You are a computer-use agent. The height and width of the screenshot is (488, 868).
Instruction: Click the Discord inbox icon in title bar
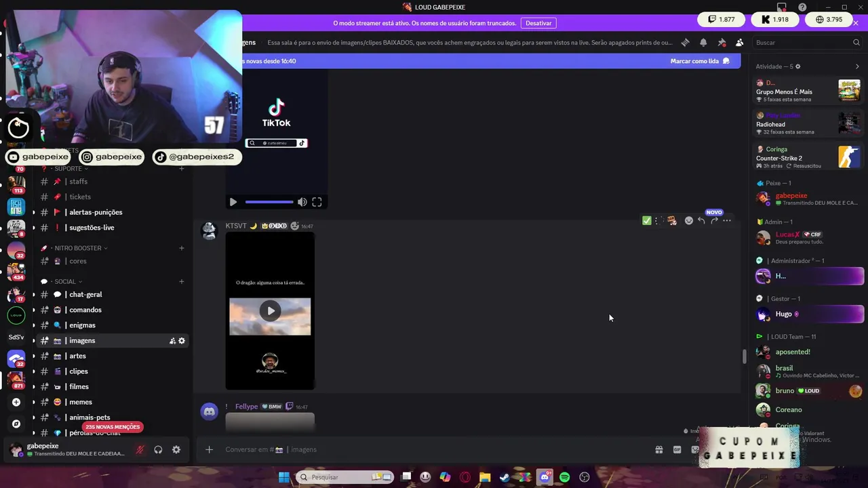[x=782, y=7]
